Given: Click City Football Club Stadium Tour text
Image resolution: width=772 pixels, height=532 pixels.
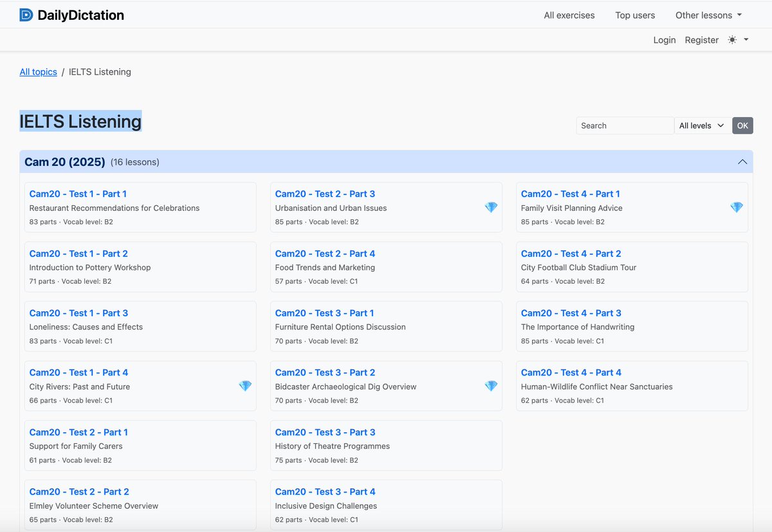Looking at the screenshot, I should pyautogui.click(x=578, y=268).
